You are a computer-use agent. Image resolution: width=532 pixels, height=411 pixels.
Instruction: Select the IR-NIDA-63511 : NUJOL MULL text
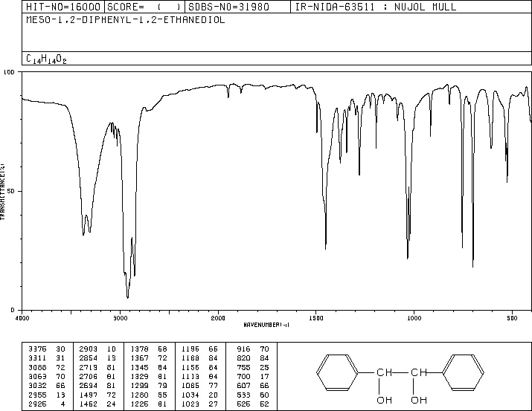[376, 7]
